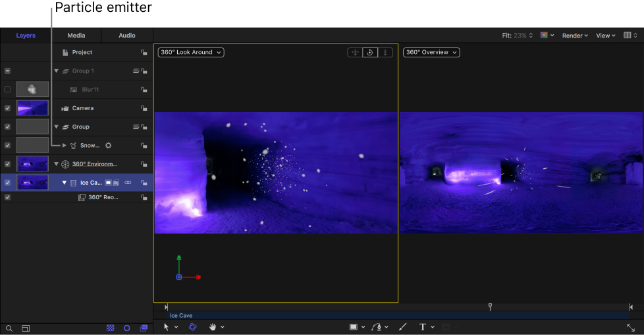Screen dimensions: 644x335
Task: Switch to the Layers tab
Action: (x=26, y=36)
